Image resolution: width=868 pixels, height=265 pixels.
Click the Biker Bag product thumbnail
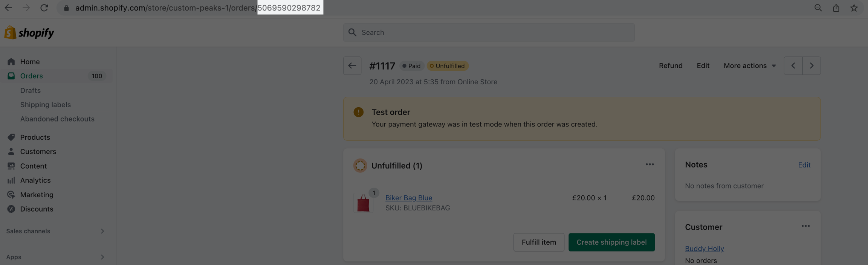tap(363, 203)
